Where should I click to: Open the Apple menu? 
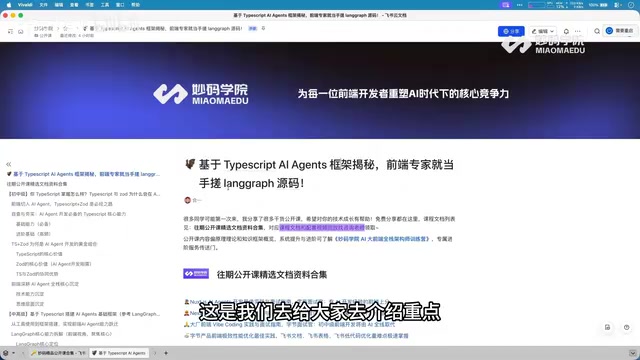9,5
